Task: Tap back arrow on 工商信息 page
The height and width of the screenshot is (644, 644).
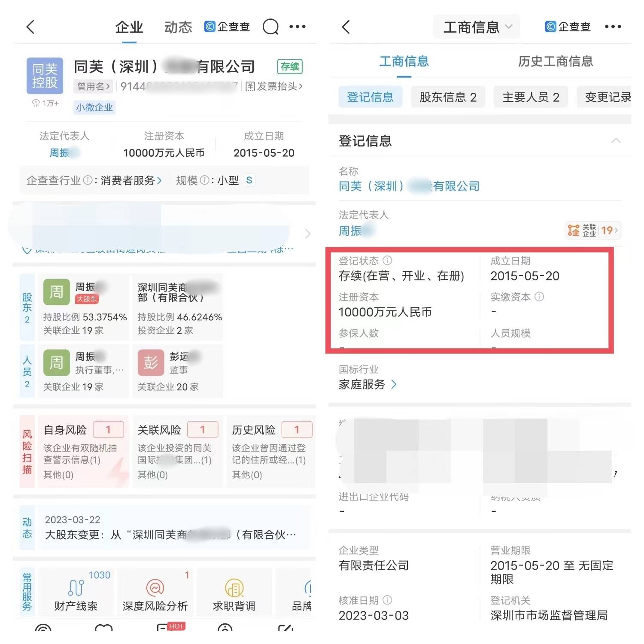Action: (346, 27)
